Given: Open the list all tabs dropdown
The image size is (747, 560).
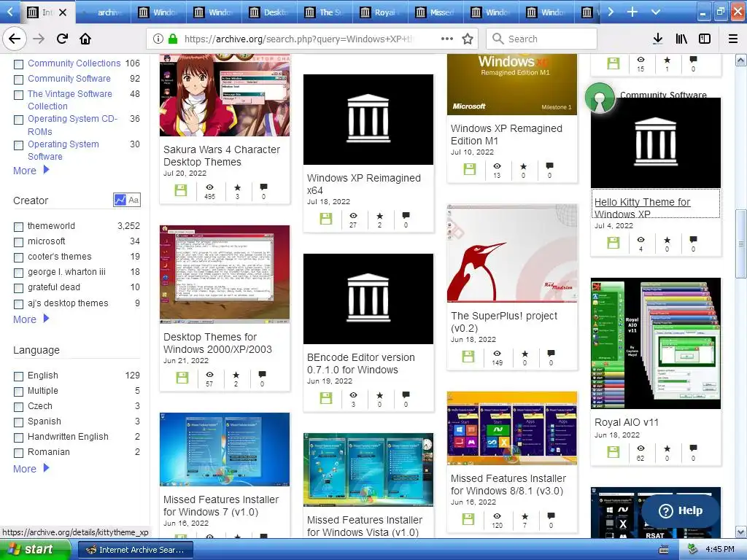Looking at the screenshot, I should 656,12.
